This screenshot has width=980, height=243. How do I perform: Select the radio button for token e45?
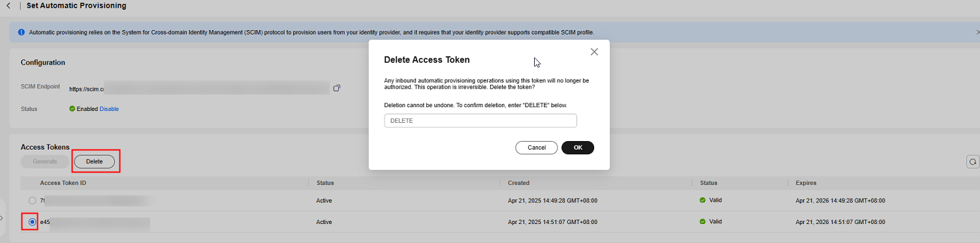[x=32, y=222]
